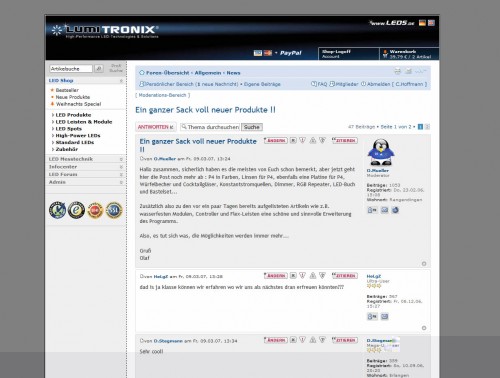Expand the Infocenter section arrow
This screenshot has width=500, height=378.
[121, 167]
